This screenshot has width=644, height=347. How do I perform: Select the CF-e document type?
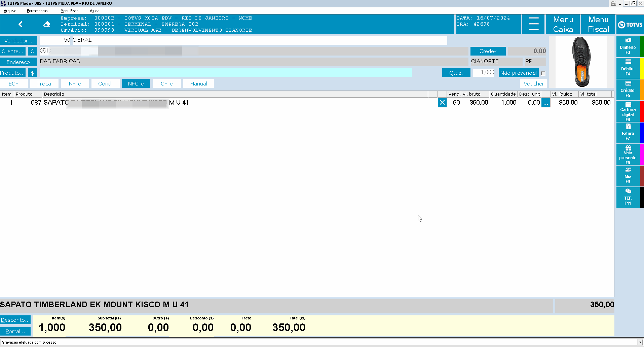coord(167,84)
